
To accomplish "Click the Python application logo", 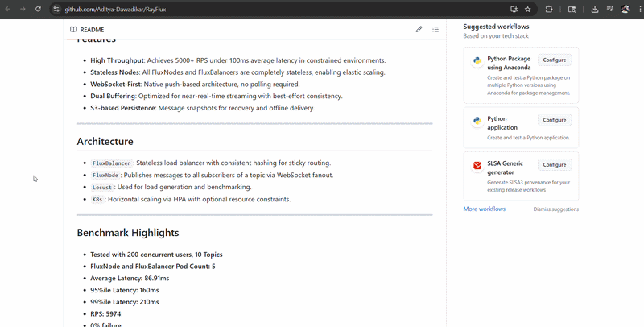I will tap(477, 121).
